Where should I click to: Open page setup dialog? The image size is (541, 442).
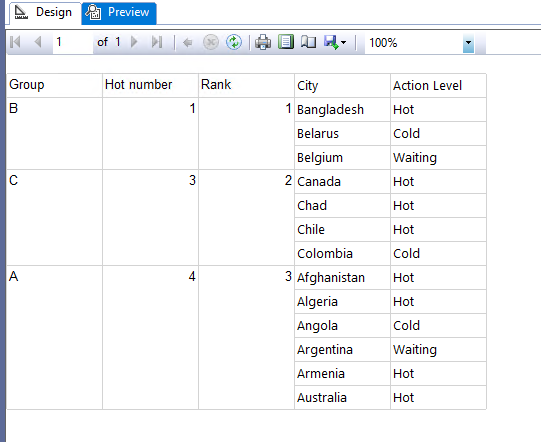click(x=308, y=42)
